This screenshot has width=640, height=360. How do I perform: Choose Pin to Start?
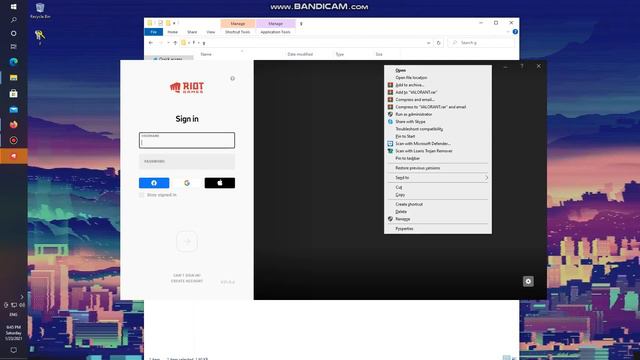point(438,136)
